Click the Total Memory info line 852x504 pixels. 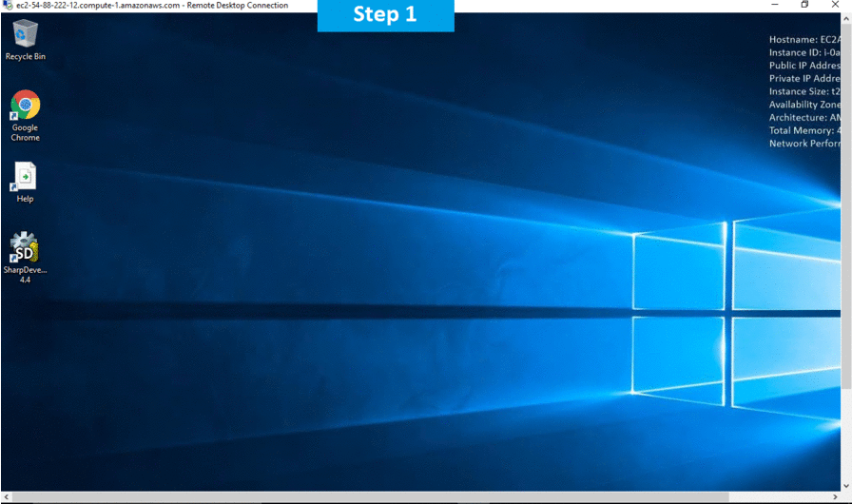tap(805, 130)
